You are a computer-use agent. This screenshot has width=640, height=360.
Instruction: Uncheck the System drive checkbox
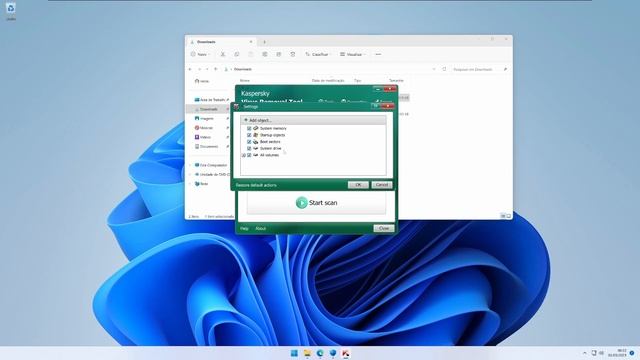(x=249, y=148)
